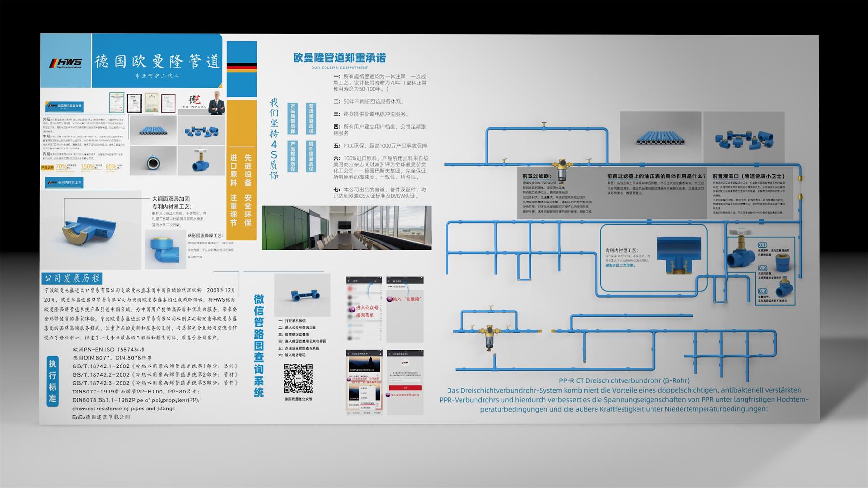Click the line 德国DIN.8077、DIN.8078标准
The height and width of the screenshot is (488, 868).
point(112,358)
